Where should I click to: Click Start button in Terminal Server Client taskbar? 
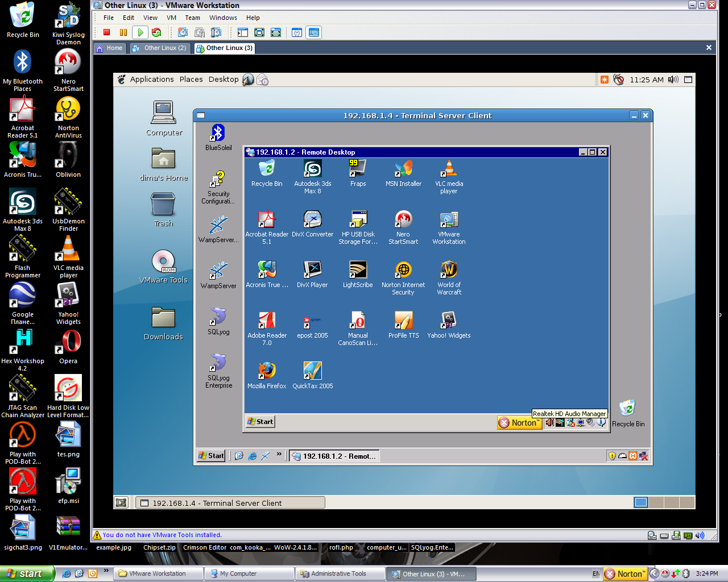pos(211,456)
